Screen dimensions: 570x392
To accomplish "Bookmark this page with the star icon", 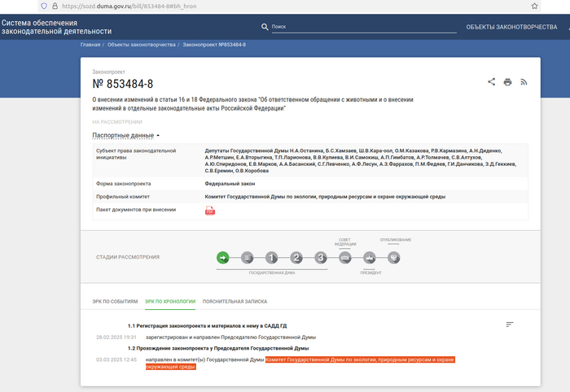I will pos(534,6).
